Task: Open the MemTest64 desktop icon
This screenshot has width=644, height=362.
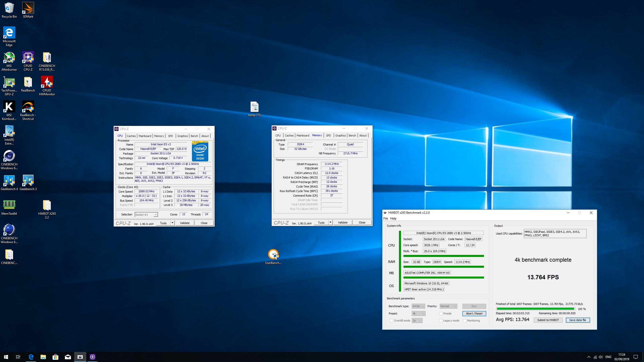Action: [9, 207]
